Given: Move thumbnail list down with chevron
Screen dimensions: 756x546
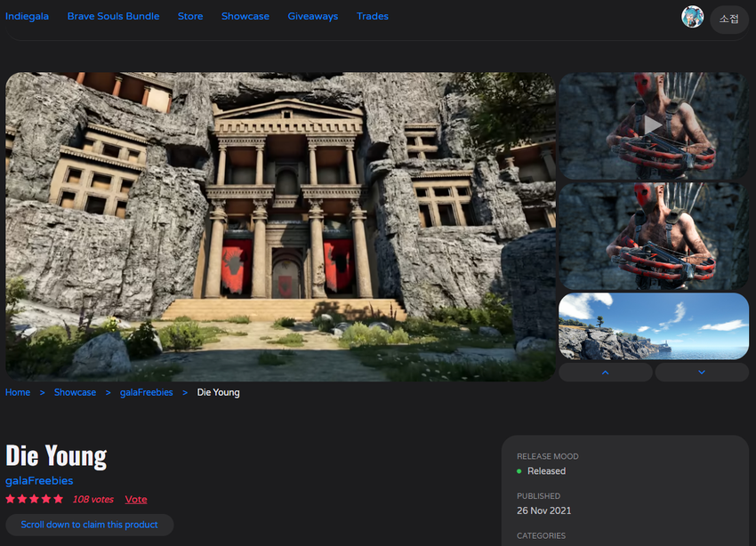Looking at the screenshot, I should point(702,373).
